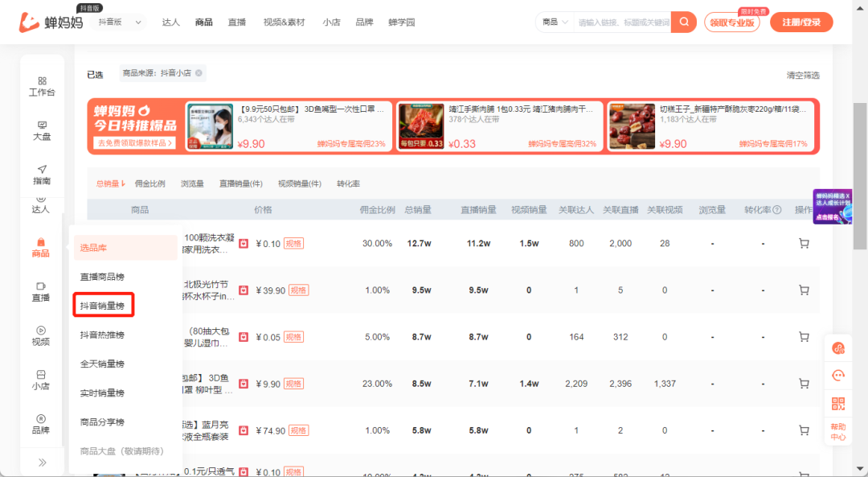Switch sorting to the 佣金比例 tab
Image resolution: width=868 pixels, height=477 pixels.
coord(150,184)
